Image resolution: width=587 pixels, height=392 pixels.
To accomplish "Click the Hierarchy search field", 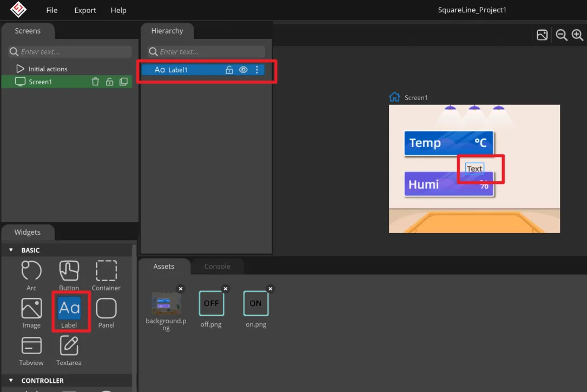I will point(210,52).
